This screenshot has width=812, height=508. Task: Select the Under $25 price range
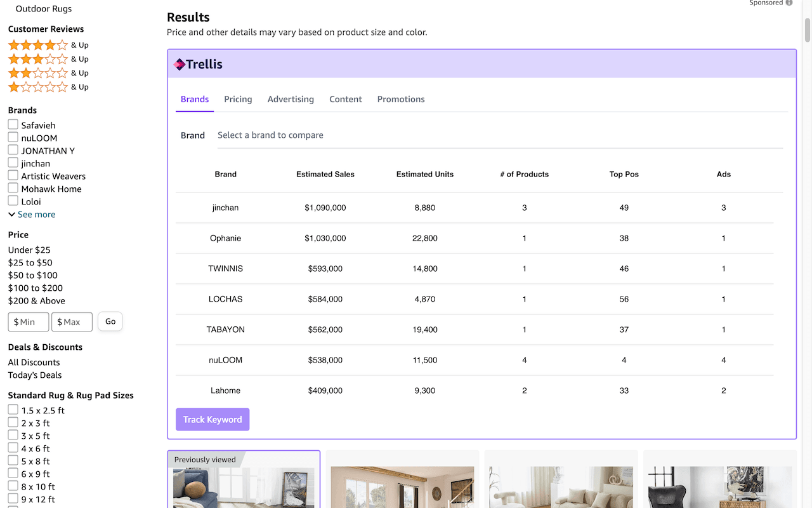tap(29, 250)
